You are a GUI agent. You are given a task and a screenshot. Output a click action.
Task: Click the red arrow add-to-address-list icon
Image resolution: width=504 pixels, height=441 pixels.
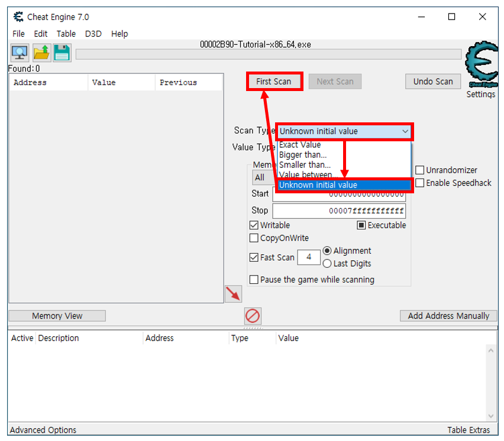233,294
